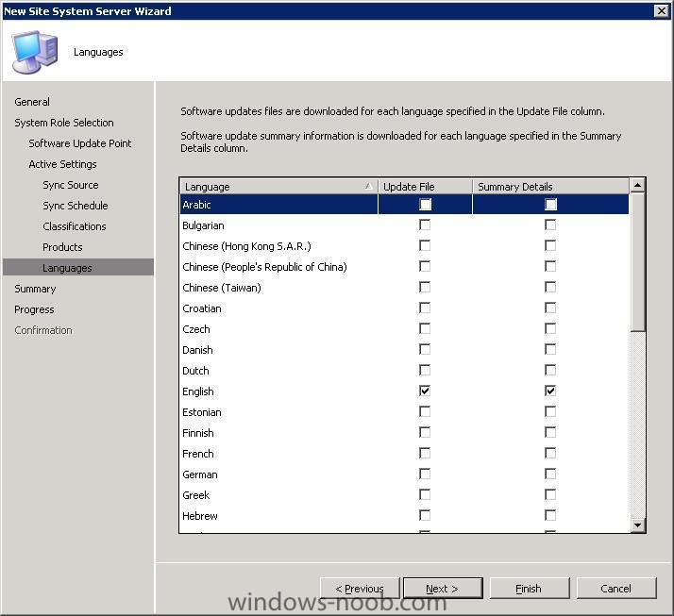
Task: Enable Summary Details for Bulgarian
Action: [550, 225]
